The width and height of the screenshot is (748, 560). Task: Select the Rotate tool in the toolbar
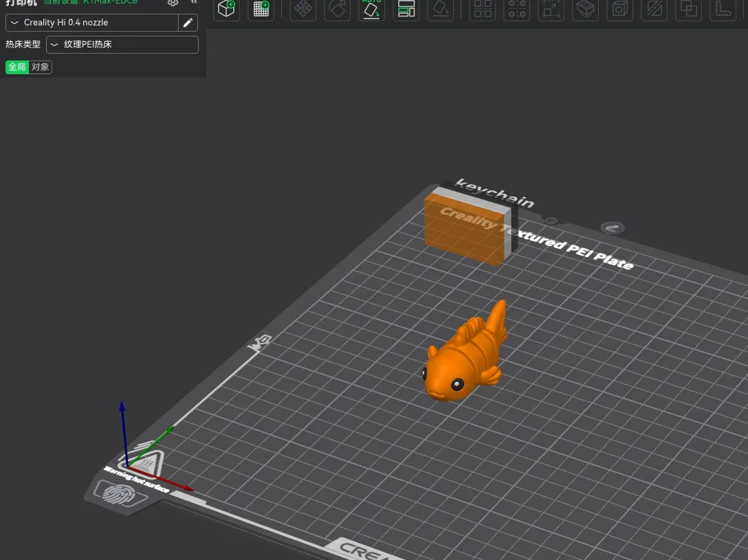click(x=338, y=8)
